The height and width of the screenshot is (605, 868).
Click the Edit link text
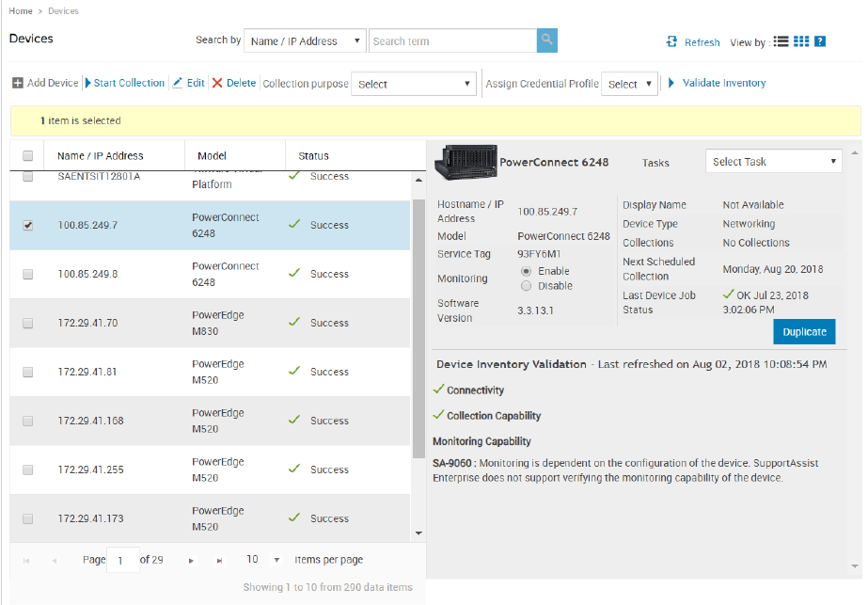[x=196, y=83]
